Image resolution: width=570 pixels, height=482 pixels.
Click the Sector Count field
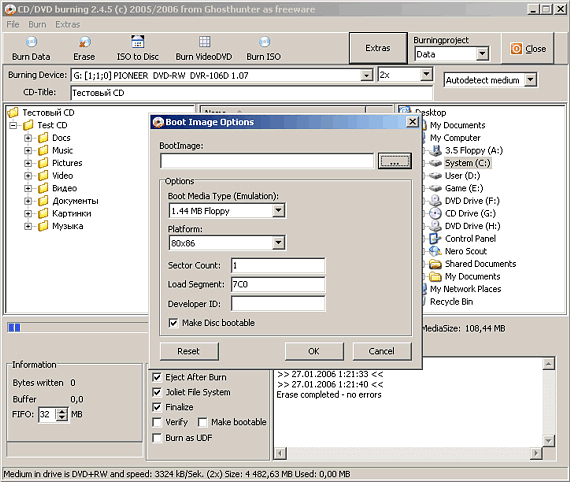278,265
